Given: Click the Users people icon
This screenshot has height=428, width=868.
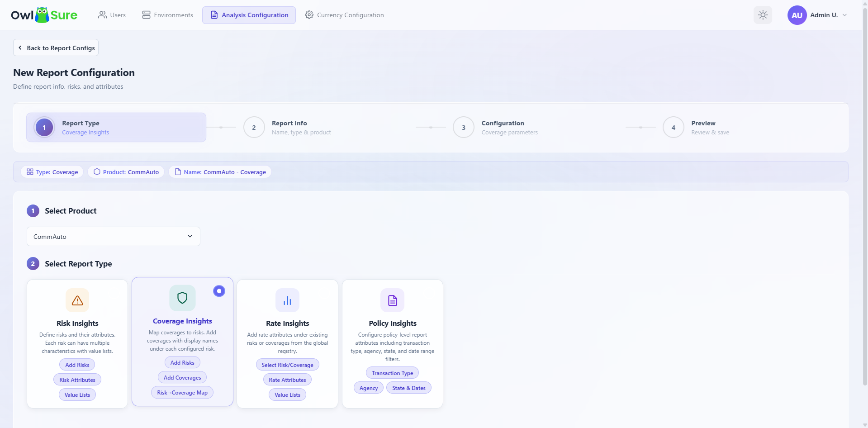Looking at the screenshot, I should [102, 15].
